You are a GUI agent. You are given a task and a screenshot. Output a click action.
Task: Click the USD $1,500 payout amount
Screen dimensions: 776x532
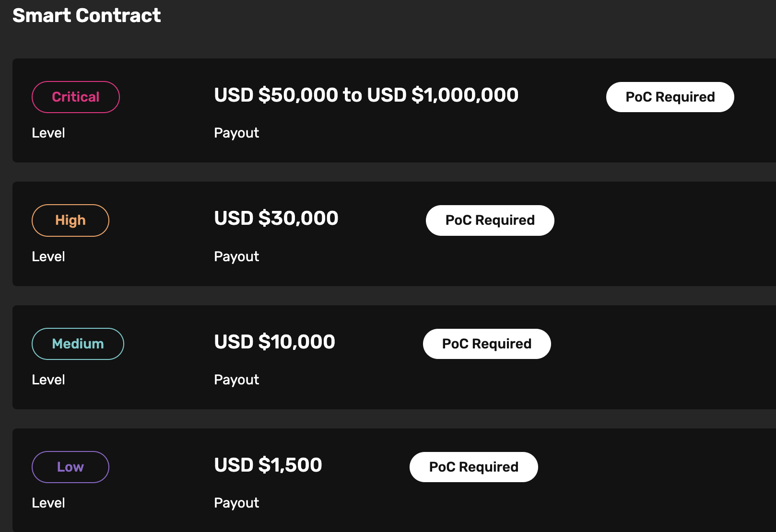[x=268, y=464]
